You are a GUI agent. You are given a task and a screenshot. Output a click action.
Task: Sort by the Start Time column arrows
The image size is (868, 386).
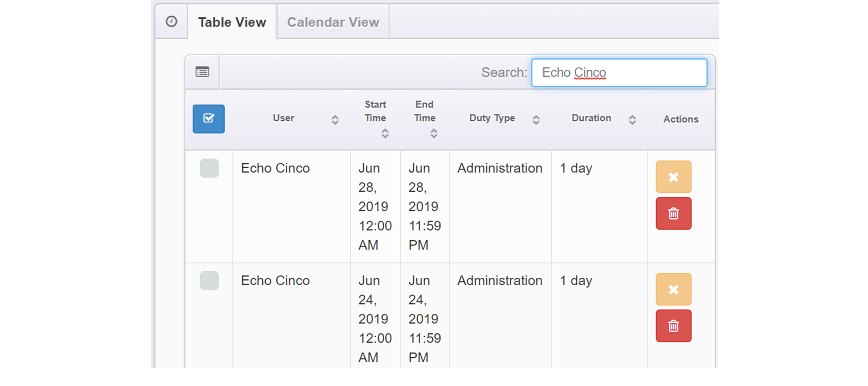(x=385, y=133)
